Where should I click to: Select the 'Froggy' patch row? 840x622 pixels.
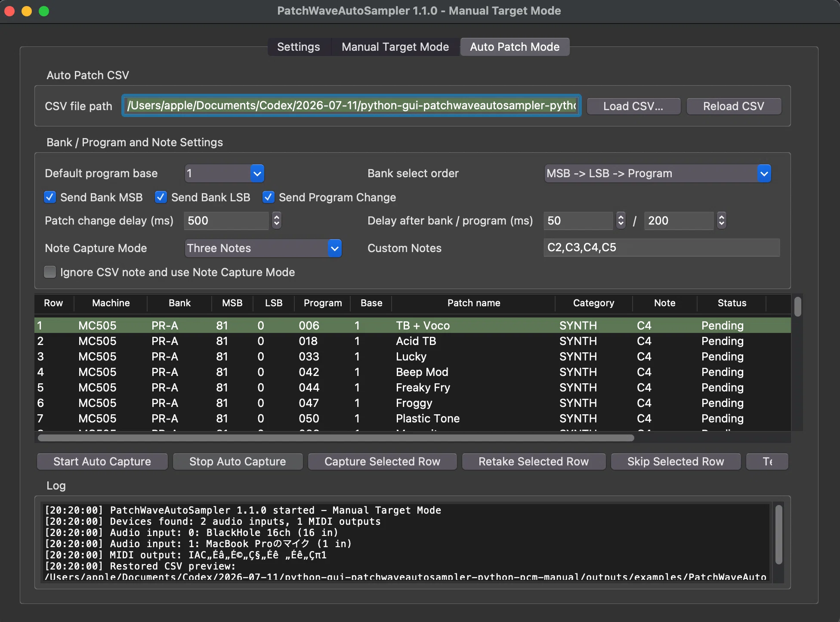(x=413, y=403)
